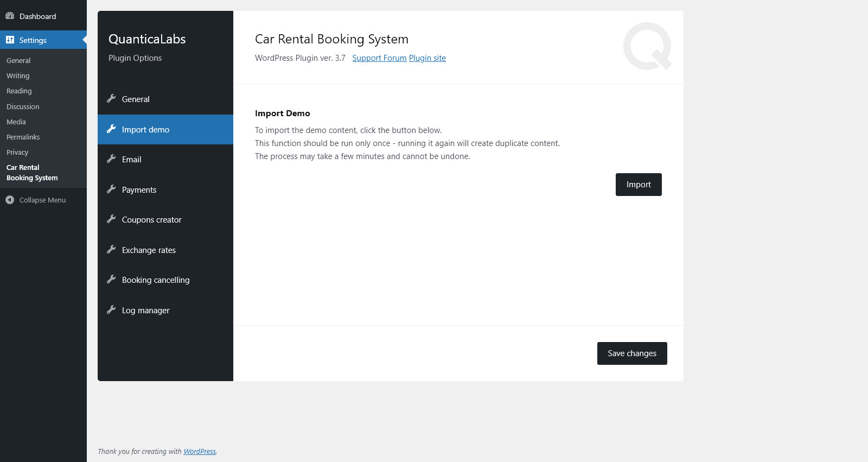Click wrench icon beside Booking cancelling
The height and width of the screenshot is (462, 868).
111,280
